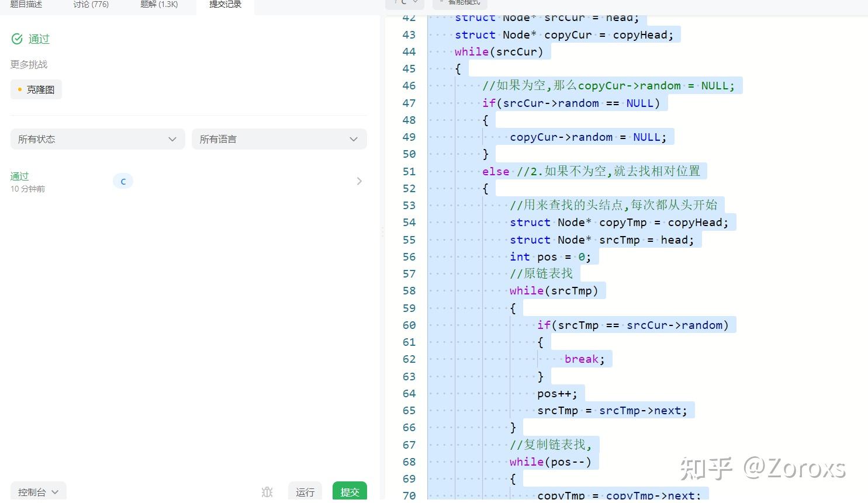Click the C language badge on the submission record

123,181
